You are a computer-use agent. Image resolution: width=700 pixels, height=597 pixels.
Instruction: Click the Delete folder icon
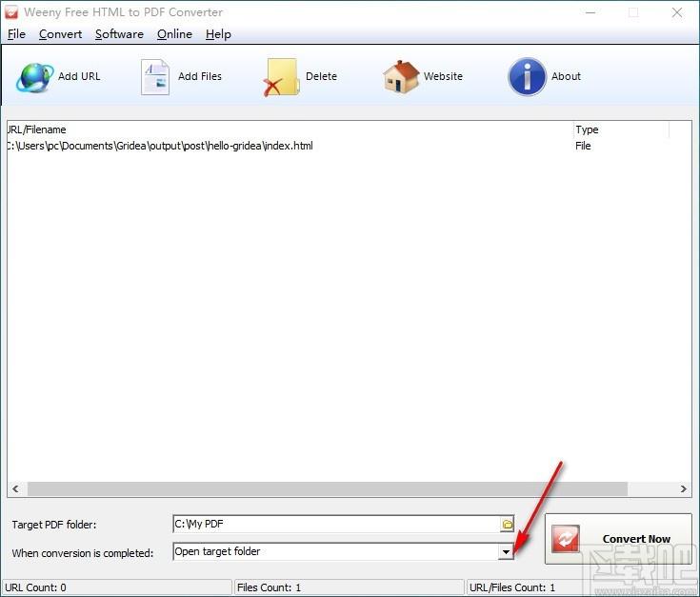click(281, 77)
